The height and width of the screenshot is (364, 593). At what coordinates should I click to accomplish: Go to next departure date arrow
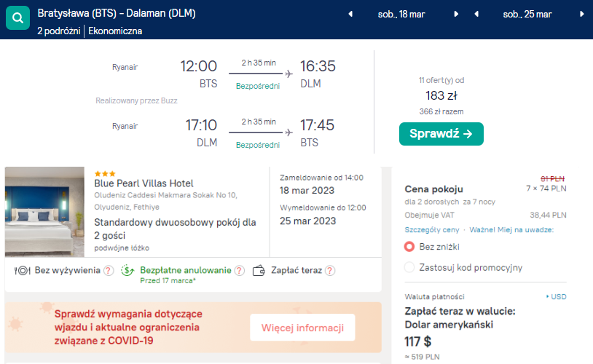tap(457, 14)
